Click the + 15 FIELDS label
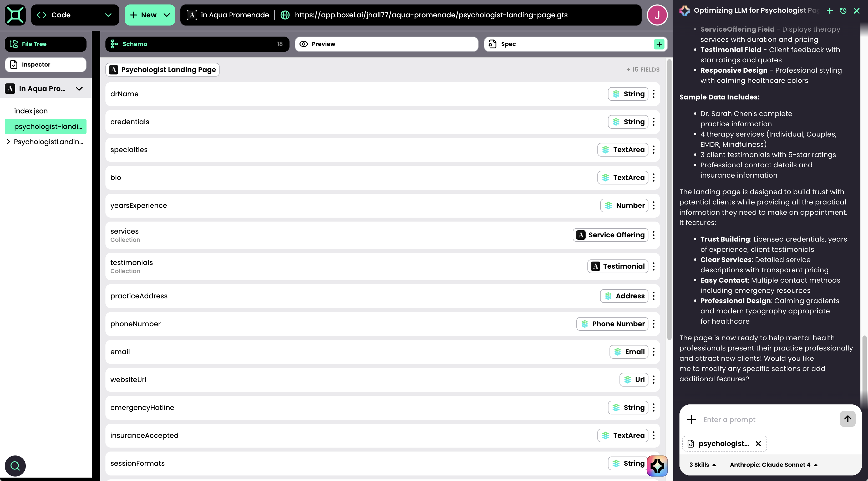The image size is (868, 481). point(643,69)
